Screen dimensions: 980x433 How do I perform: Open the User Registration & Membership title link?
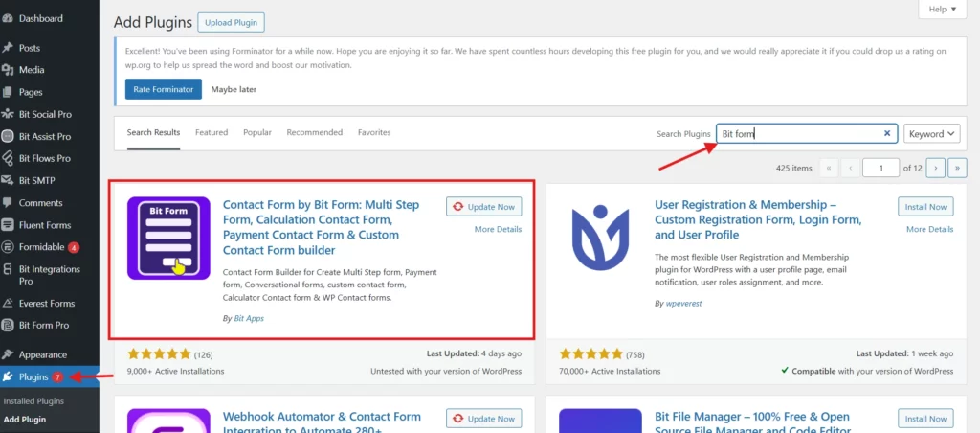(759, 219)
